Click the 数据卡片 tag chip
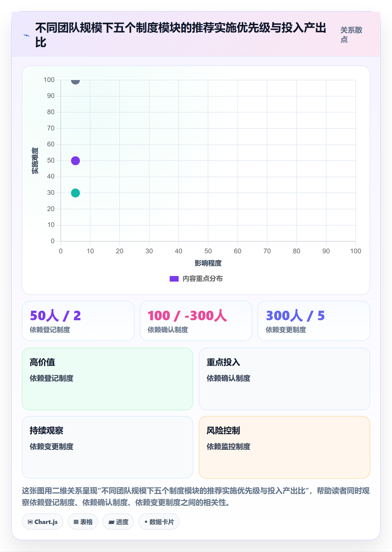Screen dimensions: 392x552 click(x=159, y=522)
